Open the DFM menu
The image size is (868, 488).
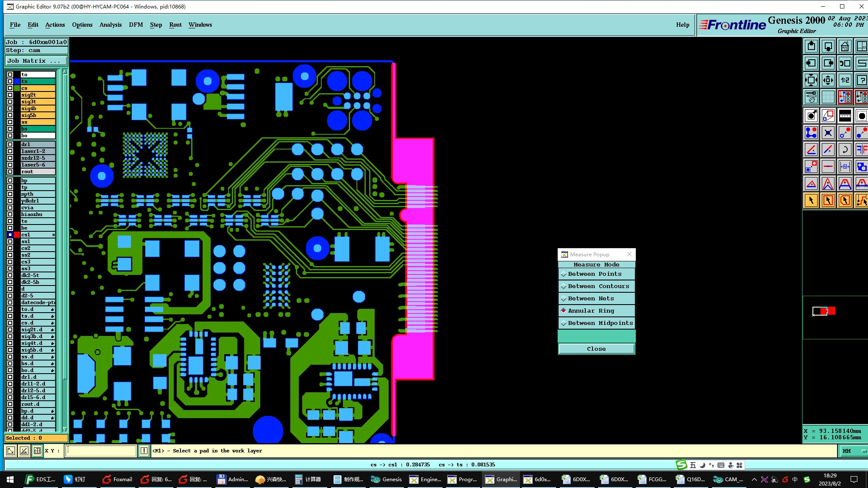(x=136, y=25)
